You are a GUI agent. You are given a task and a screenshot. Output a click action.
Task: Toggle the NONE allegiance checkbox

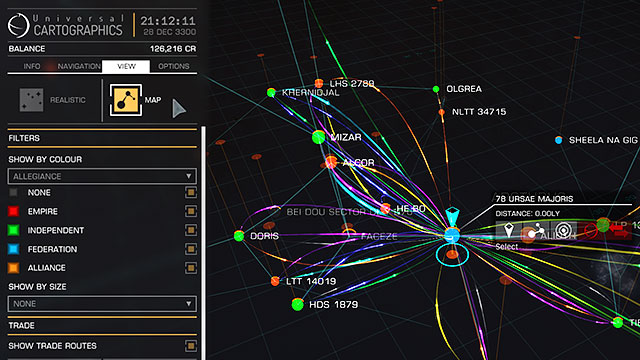click(x=191, y=192)
